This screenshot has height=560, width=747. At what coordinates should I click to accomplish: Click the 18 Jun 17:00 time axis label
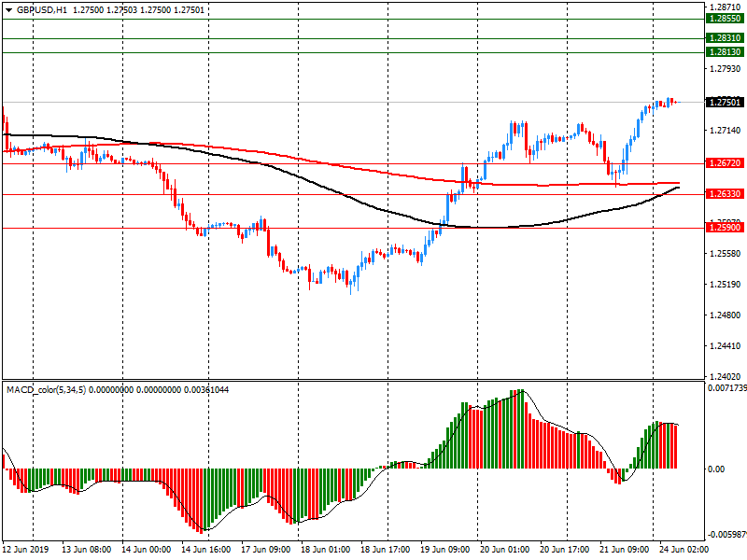pos(386,550)
